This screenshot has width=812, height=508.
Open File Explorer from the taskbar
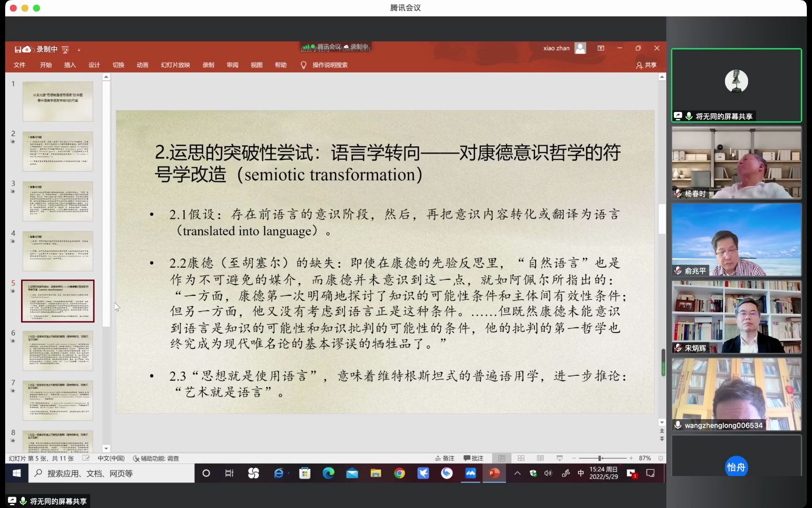[375, 473]
